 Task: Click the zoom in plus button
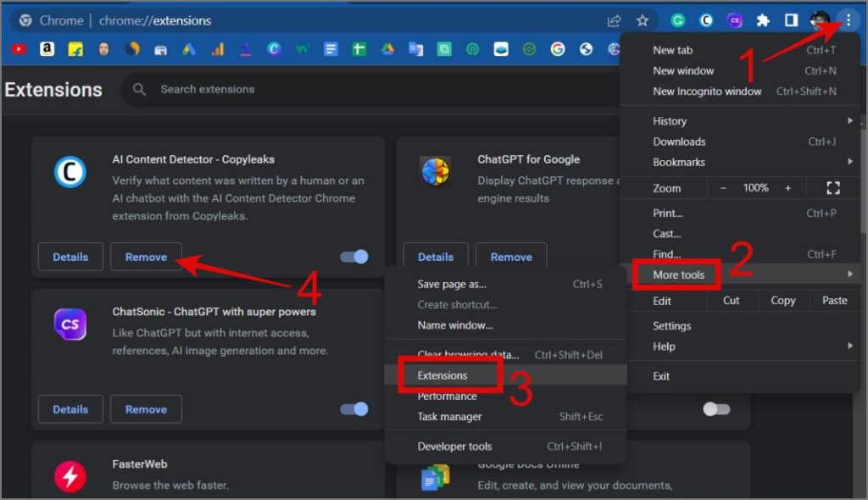tap(788, 188)
